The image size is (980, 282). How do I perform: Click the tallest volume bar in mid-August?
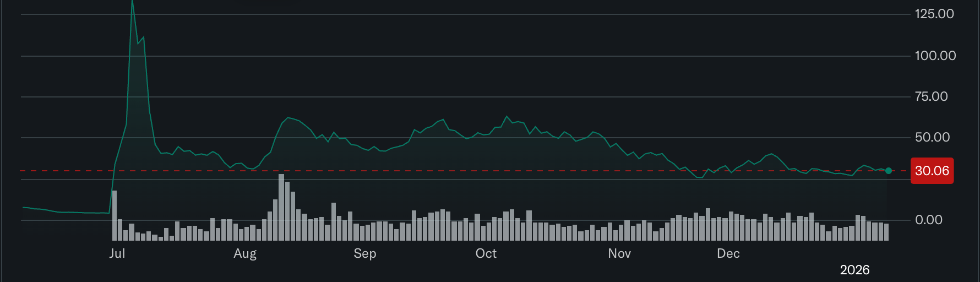point(281,207)
